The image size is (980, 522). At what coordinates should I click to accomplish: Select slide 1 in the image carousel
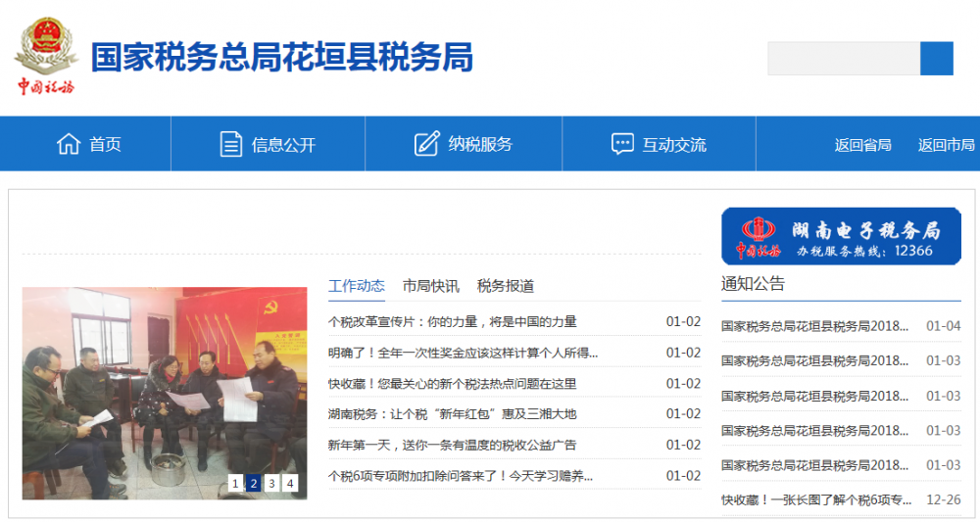coord(235,483)
